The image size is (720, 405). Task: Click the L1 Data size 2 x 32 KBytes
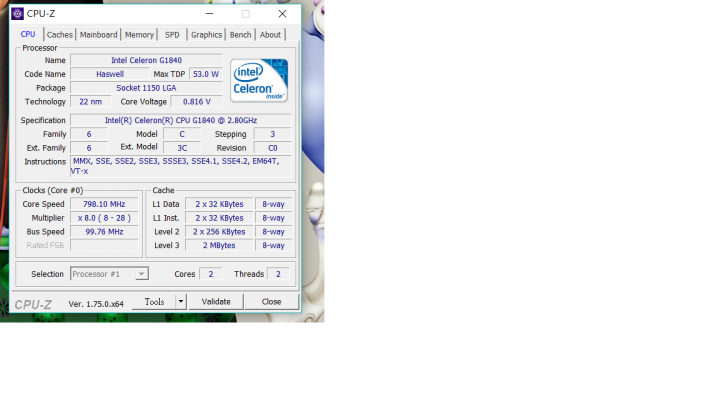(219, 204)
